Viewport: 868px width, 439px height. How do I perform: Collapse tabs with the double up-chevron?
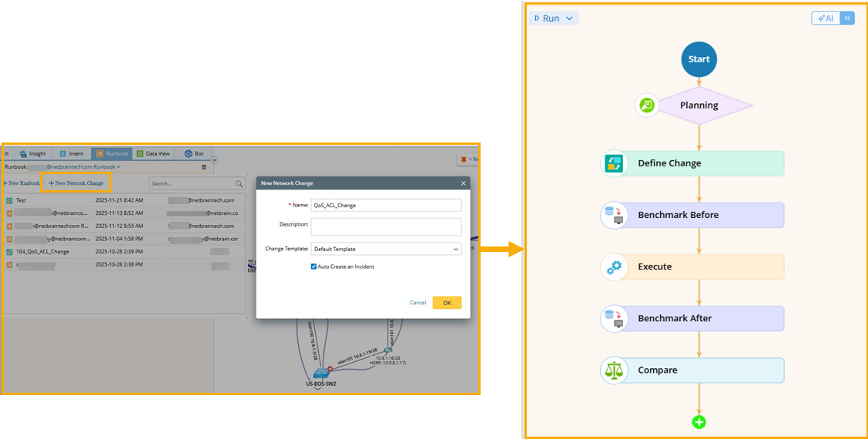pos(7,153)
